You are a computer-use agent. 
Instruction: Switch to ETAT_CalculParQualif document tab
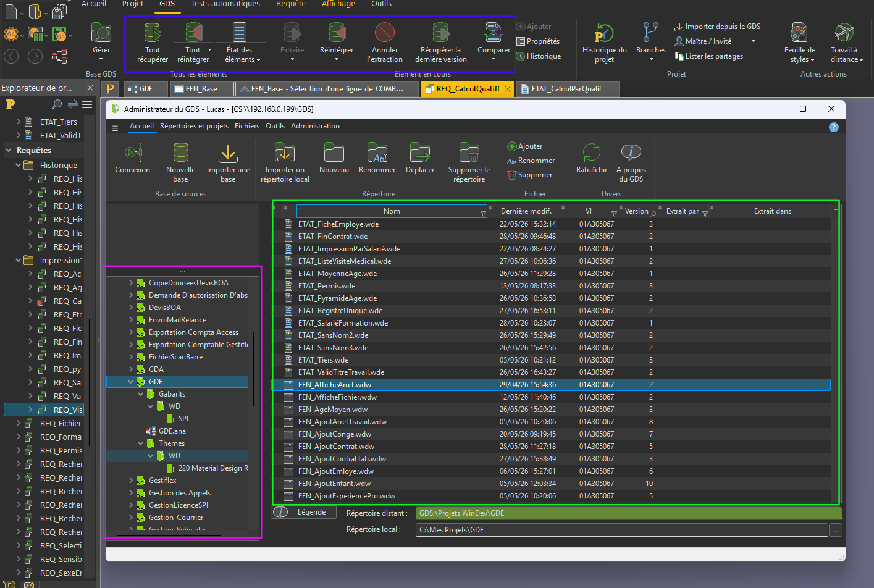(566, 89)
